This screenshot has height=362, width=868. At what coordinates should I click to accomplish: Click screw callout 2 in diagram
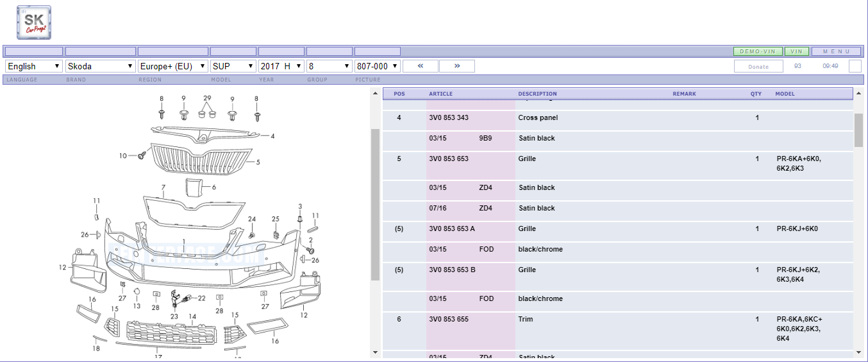[x=312, y=239]
